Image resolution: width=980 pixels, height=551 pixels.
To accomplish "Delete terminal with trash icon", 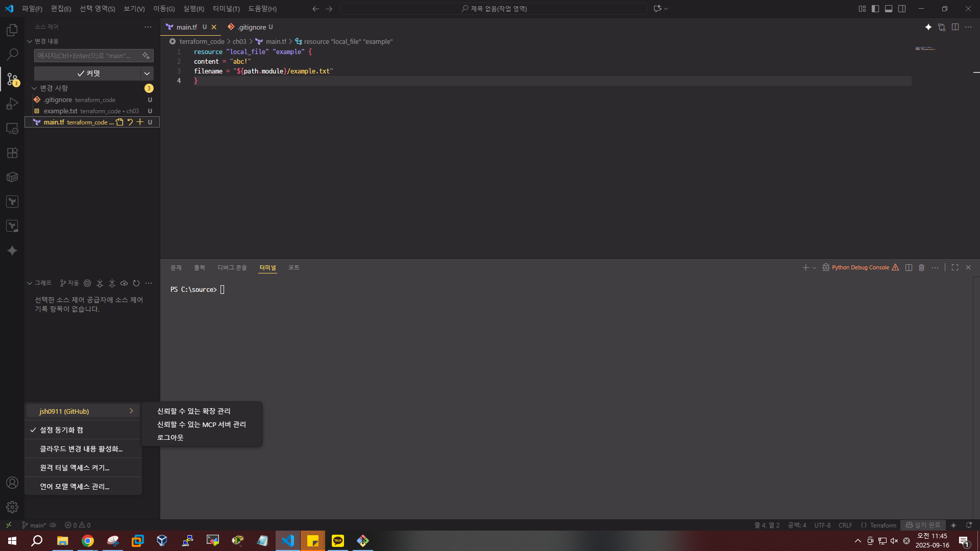I will [921, 267].
